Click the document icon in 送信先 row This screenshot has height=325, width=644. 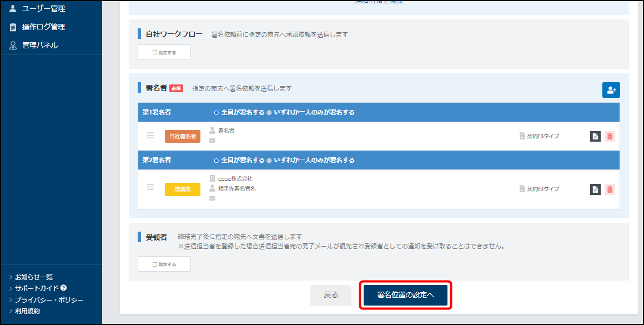[595, 189]
